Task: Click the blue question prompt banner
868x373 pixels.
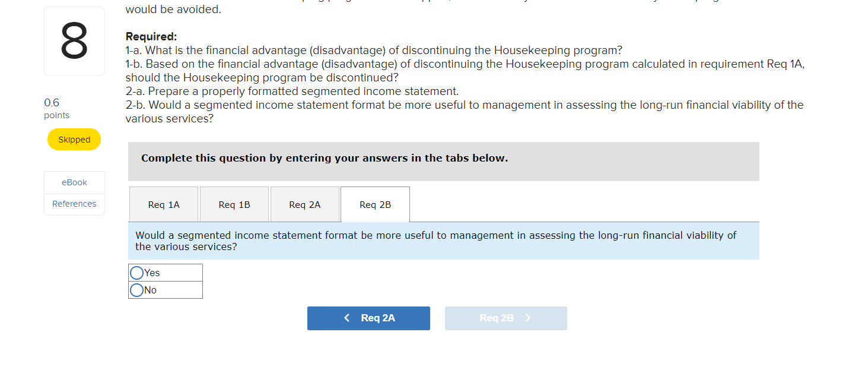Action: pos(444,241)
